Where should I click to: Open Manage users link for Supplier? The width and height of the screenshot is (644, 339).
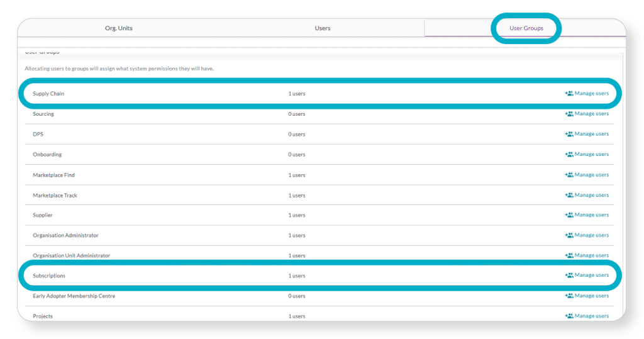click(x=591, y=214)
